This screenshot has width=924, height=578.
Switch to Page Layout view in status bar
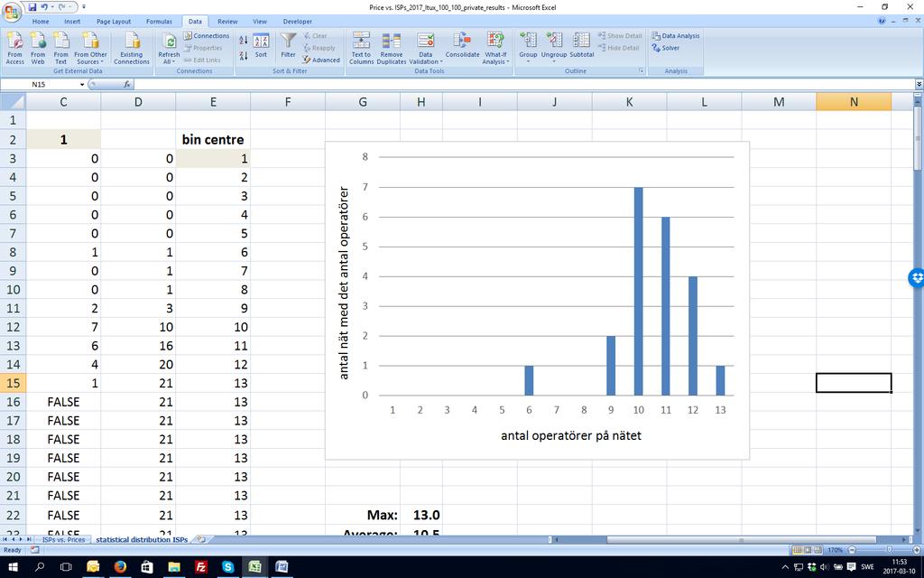click(x=808, y=550)
